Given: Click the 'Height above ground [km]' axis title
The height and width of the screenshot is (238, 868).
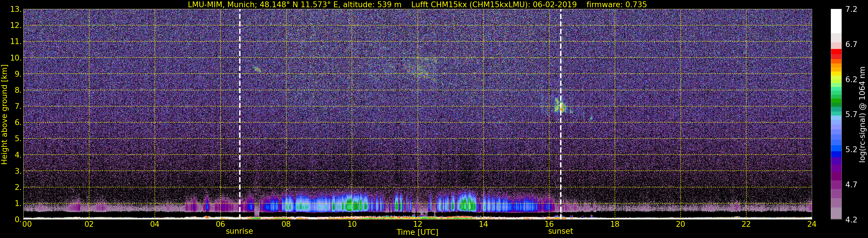Looking at the screenshot, I should [4, 115].
